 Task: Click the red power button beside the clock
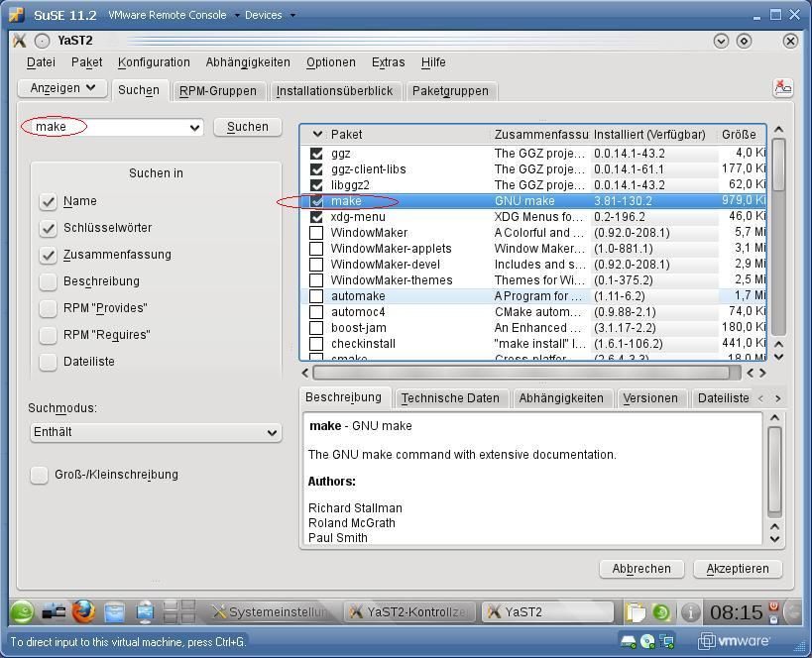773,606
